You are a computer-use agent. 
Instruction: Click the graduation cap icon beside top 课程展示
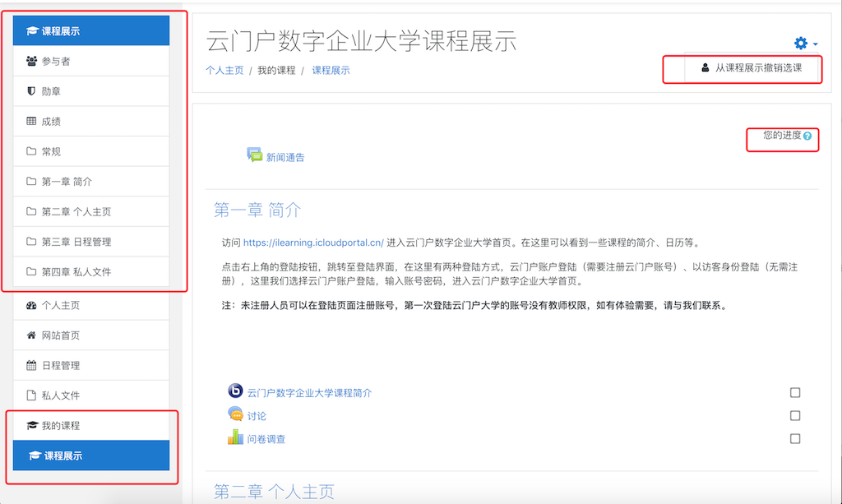(x=32, y=31)
